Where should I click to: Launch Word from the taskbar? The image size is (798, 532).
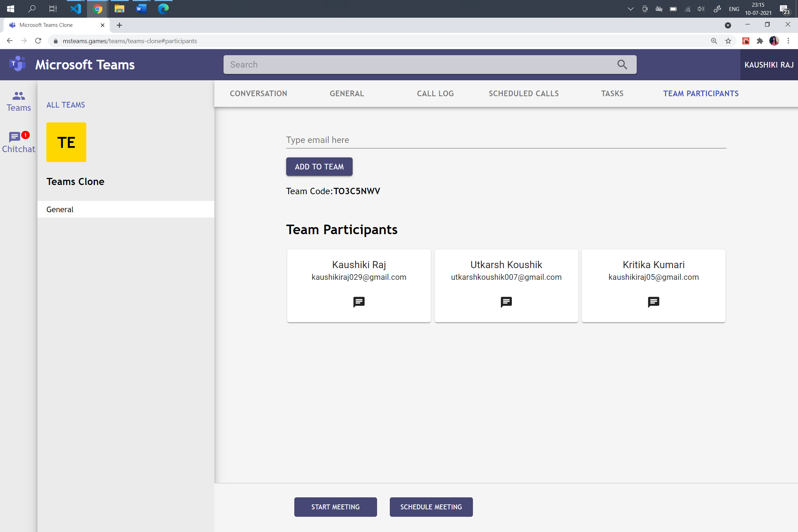pos(141,8)
